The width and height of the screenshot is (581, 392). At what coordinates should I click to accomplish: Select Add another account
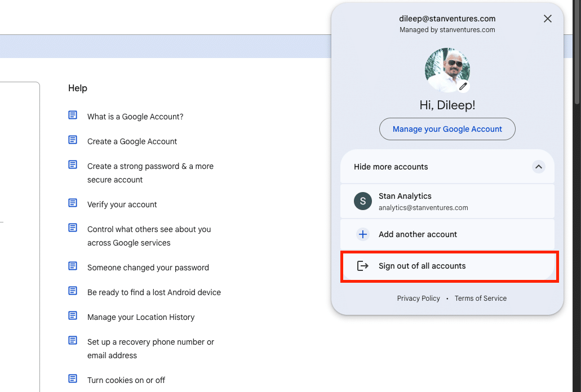418,234
